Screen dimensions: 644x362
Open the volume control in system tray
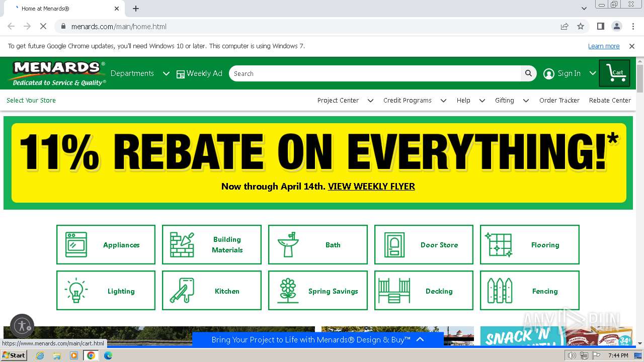pyautogui.click(x=572, y=355)
